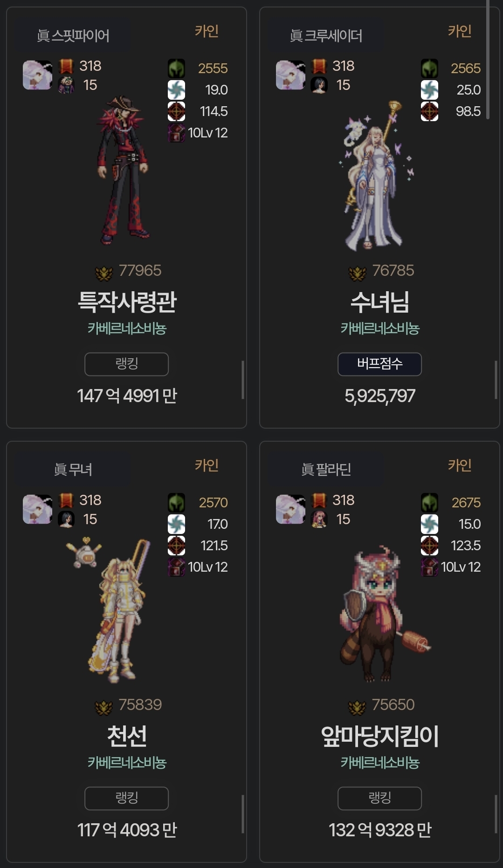The height and width of the screenshot is (868, 503).
Task: Click the red banner 318 icon in 특작사령관 card
Action: coord(66,66)
